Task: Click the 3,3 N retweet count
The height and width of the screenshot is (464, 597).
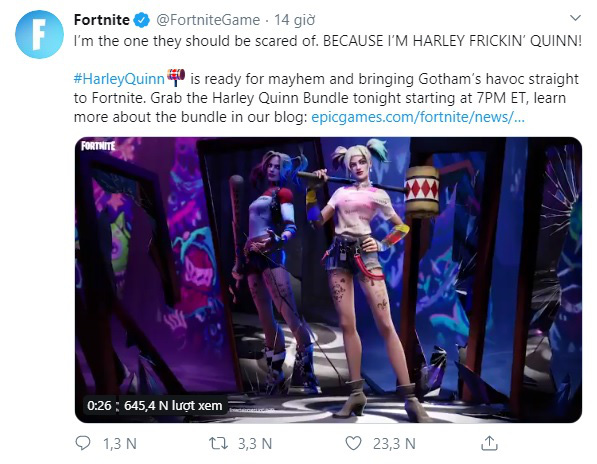Action: point(255,444)
